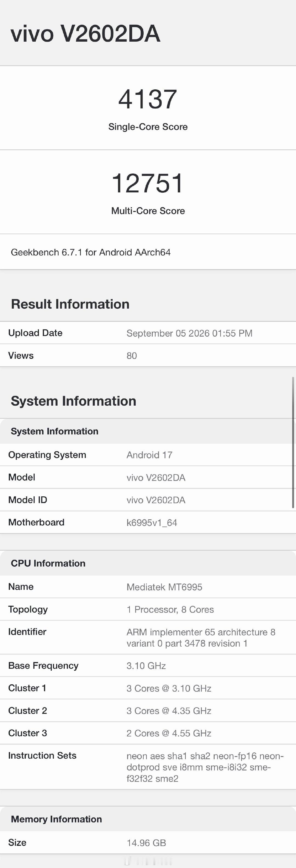Select the neon aes sha1 instruction sets value
This screenshot has height=868, width=296.
coord(205,767)
